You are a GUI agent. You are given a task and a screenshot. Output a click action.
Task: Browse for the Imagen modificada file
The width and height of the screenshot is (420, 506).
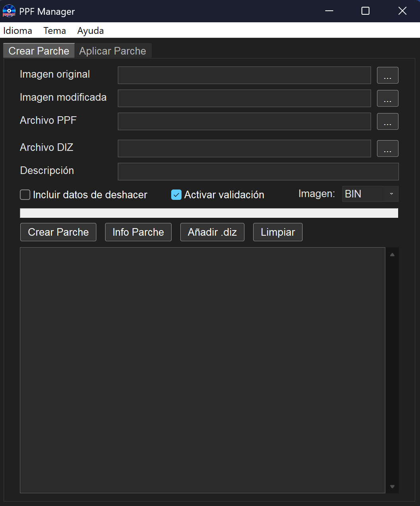(x=387, y=98)
